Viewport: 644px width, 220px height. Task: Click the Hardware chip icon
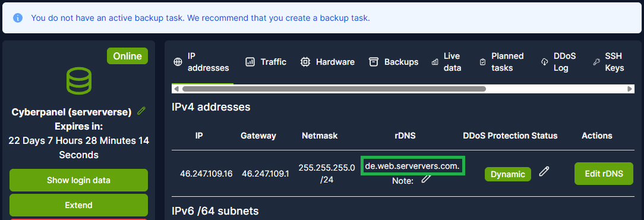(305, 62)
